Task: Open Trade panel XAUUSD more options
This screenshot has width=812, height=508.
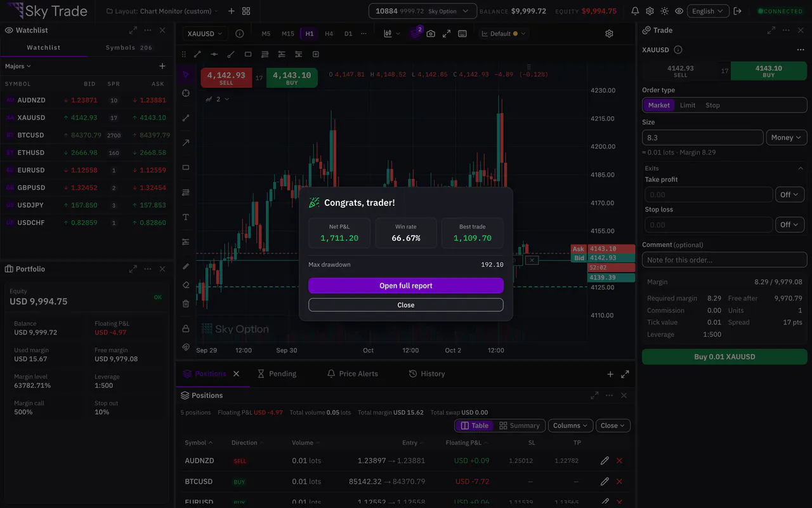Action: tap(801, 50)
